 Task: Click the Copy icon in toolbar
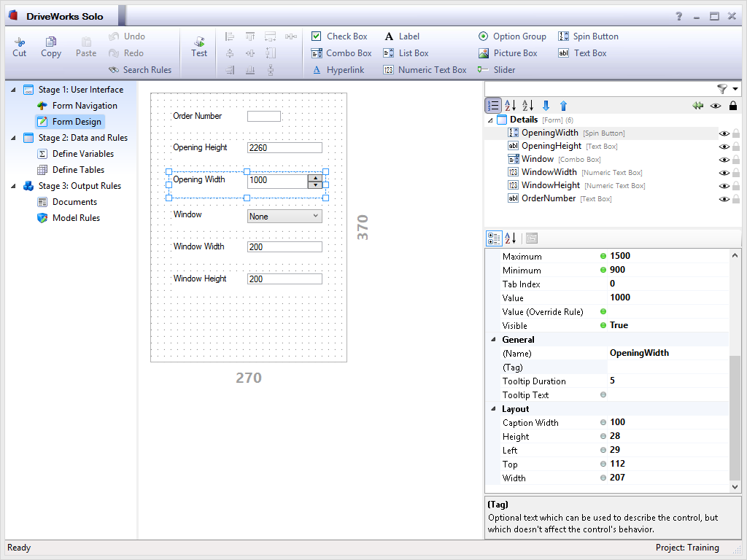click(50, 42)
